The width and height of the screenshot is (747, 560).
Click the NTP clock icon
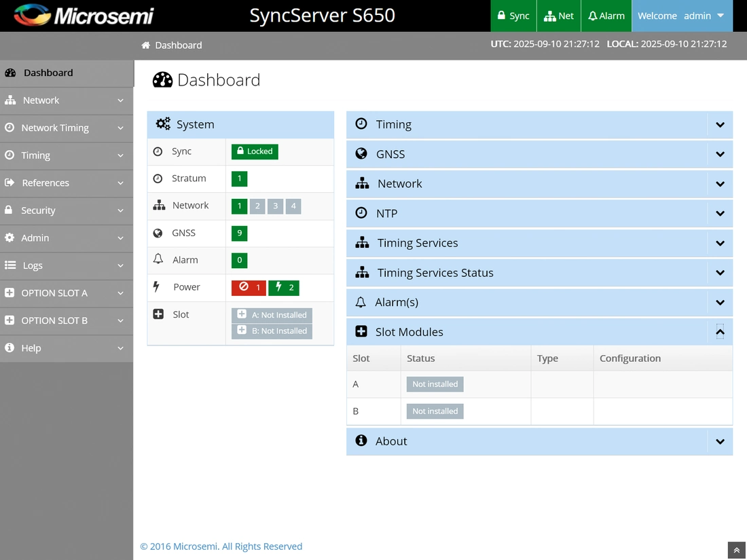click(x=361, y=213)
